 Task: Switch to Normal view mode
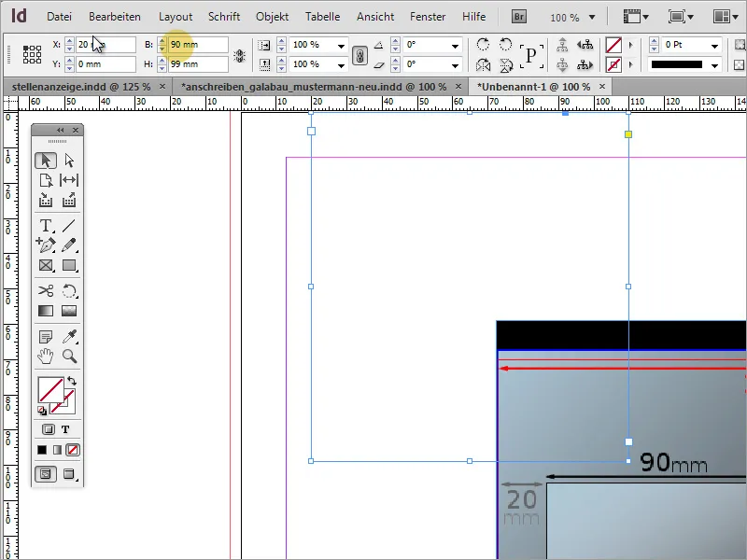pyautogui.click(x=46, y=474)
